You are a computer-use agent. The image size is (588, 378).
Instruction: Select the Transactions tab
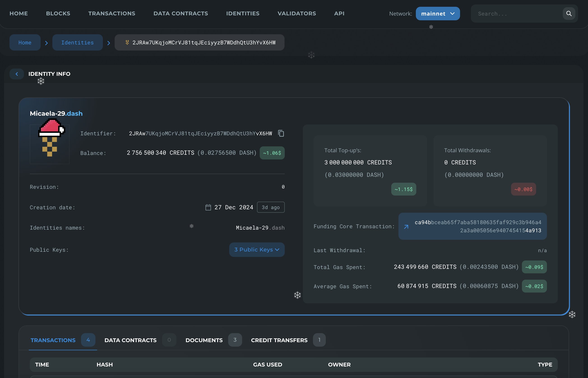(53, 340)
